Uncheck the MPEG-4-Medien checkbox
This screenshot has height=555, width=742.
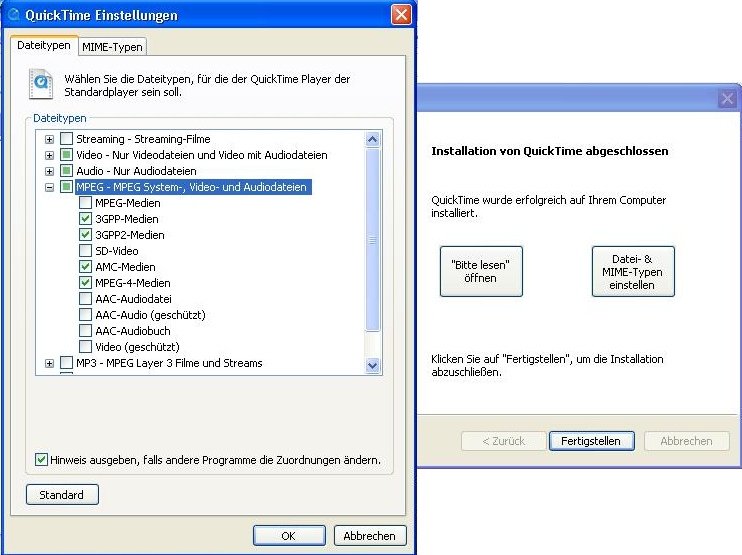(x=85, y=283)
